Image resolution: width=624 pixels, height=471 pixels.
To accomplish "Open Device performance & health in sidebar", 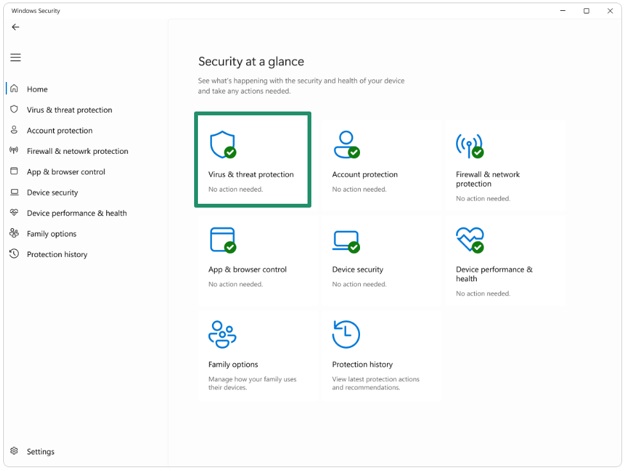I will point(76,213).
